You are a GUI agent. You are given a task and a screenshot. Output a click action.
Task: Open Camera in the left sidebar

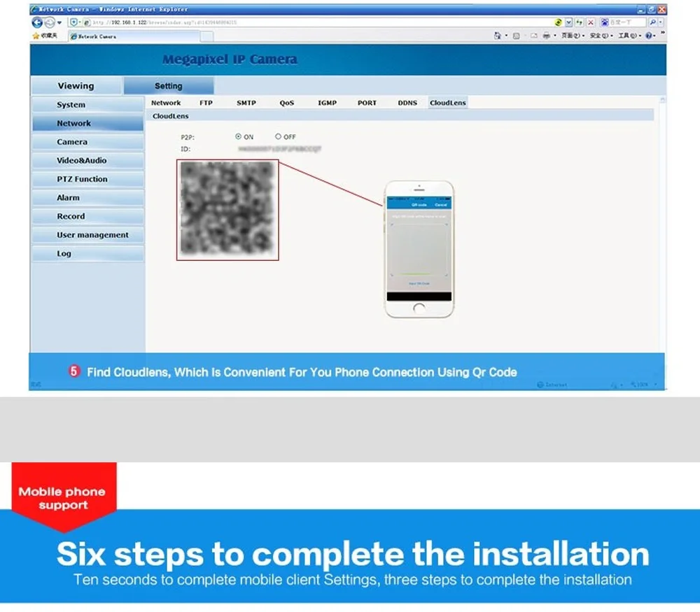[88, 142]
